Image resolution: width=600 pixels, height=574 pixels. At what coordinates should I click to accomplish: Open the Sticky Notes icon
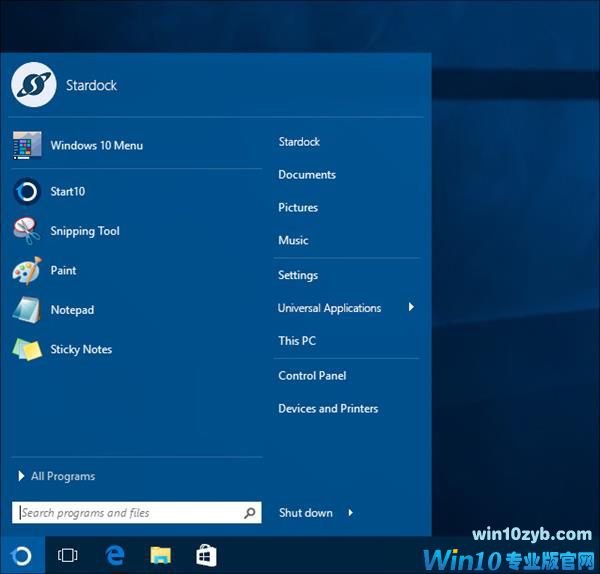pos(27,349)
